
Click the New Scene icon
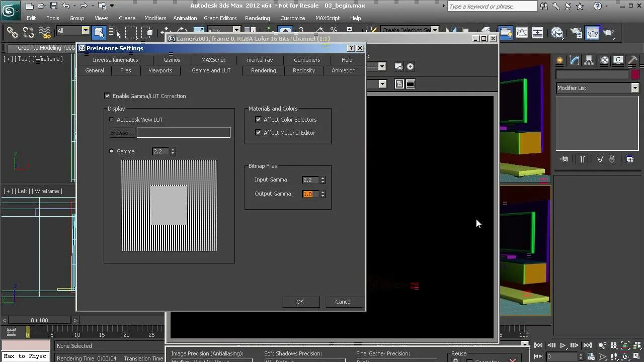30,6
